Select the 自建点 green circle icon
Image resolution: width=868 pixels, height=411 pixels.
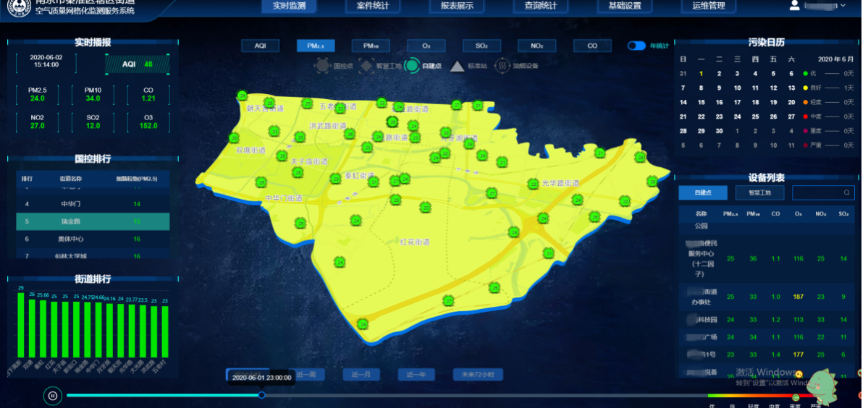click(x=411, y=67)
